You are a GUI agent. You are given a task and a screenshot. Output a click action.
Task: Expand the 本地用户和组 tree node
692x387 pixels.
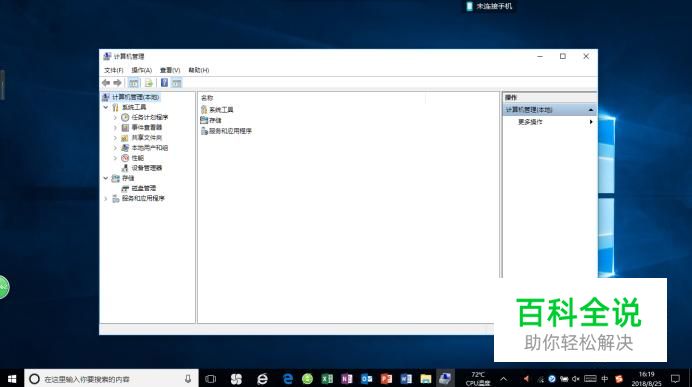click(x=115, y=148)
